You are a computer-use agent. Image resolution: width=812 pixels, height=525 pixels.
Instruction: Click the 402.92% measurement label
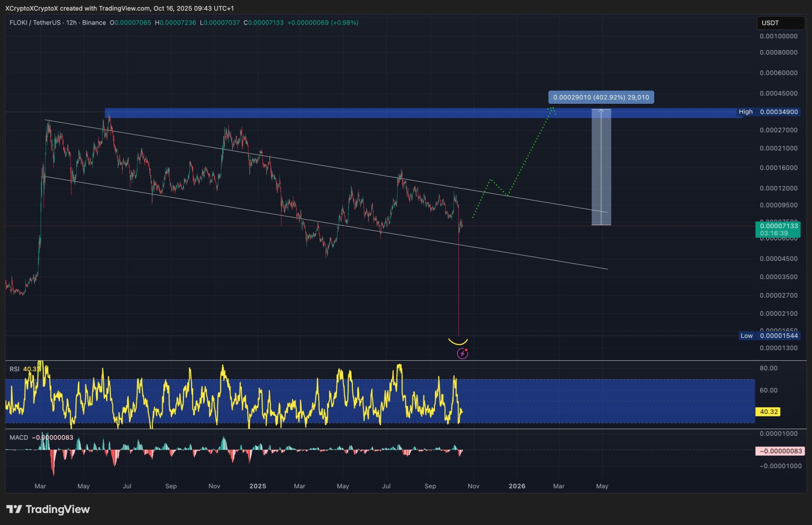coord(600,97)
